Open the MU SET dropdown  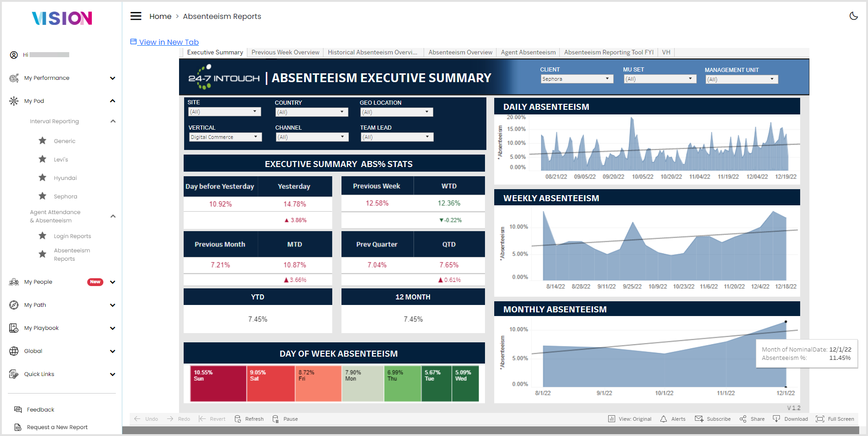[x=659, y=79]
